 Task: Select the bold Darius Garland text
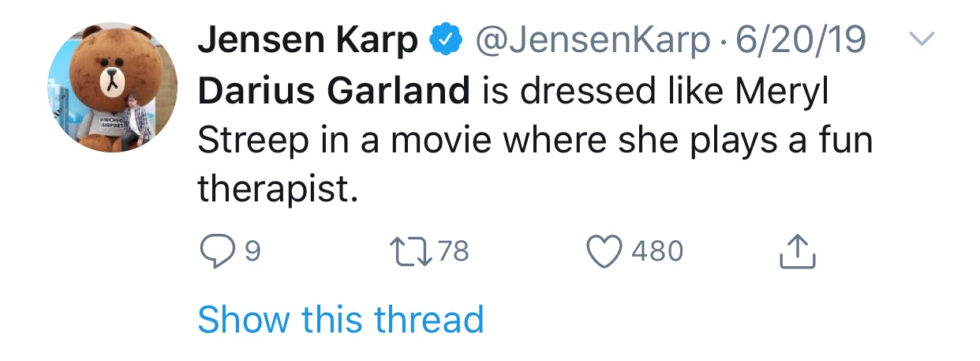pyautogui.click(x=332, y=92)
